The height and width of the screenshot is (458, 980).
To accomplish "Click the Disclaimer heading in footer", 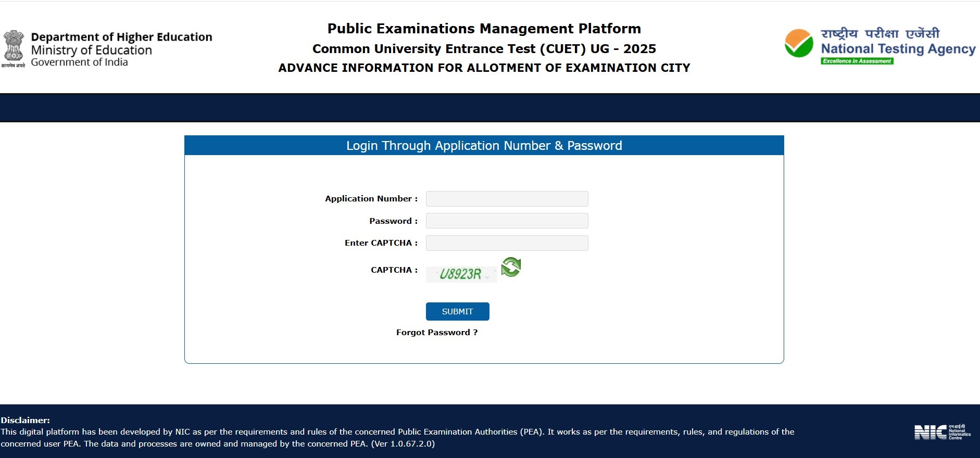I will [26, 421].
